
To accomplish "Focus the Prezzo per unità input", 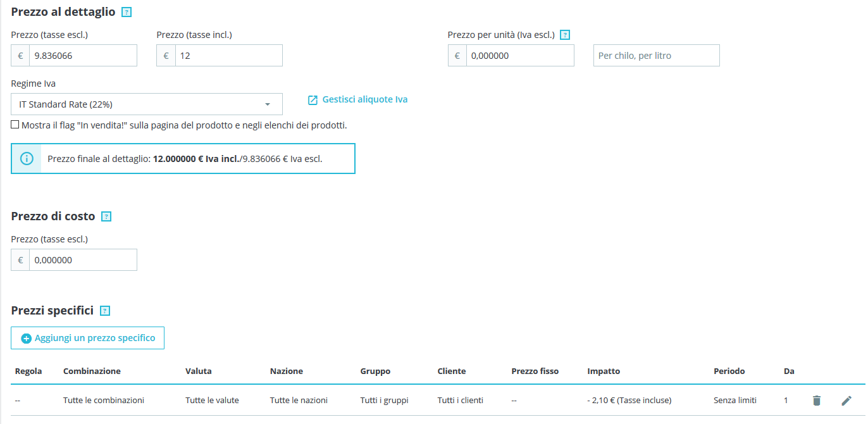I will pyautogui.click(x=520, y=56).
